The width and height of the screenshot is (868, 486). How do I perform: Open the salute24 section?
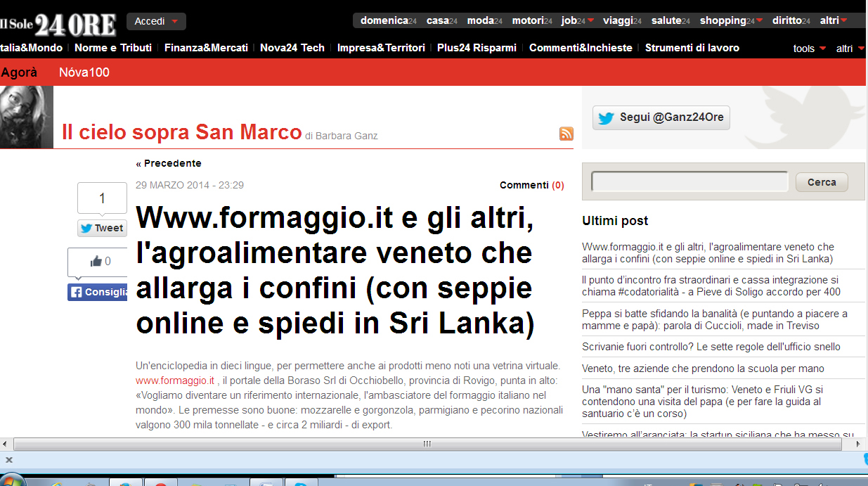coord(671,20)
